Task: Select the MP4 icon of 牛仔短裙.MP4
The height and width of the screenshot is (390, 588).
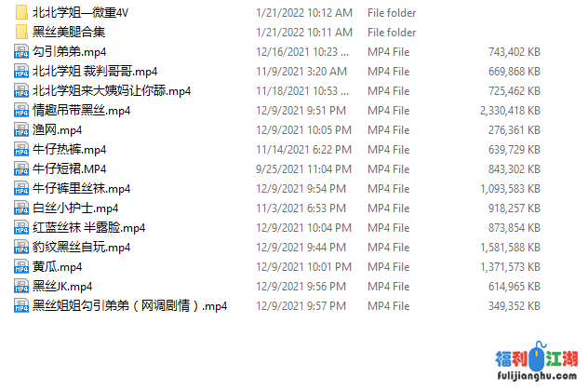Action: pyautogui.click(x=21, y=168)
